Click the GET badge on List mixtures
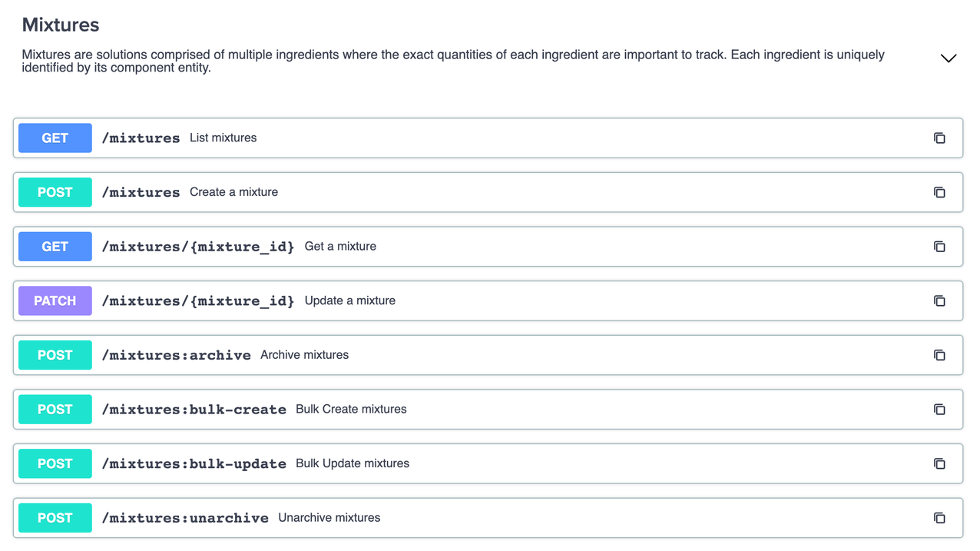The width and height of the screenshot is (980, 551). coord(55,138)
